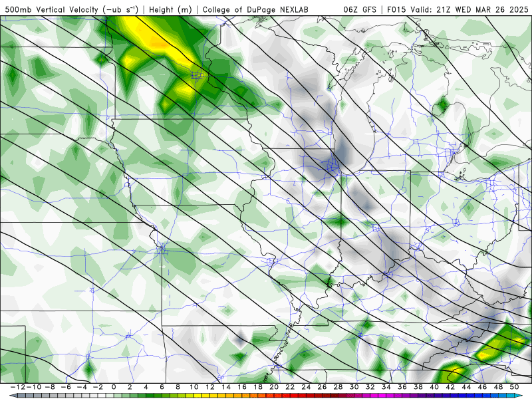Image resolution: width=532 pixels, height=399 pixels.
Task: Click the '40' color scale label
Action: click(434, 387)
